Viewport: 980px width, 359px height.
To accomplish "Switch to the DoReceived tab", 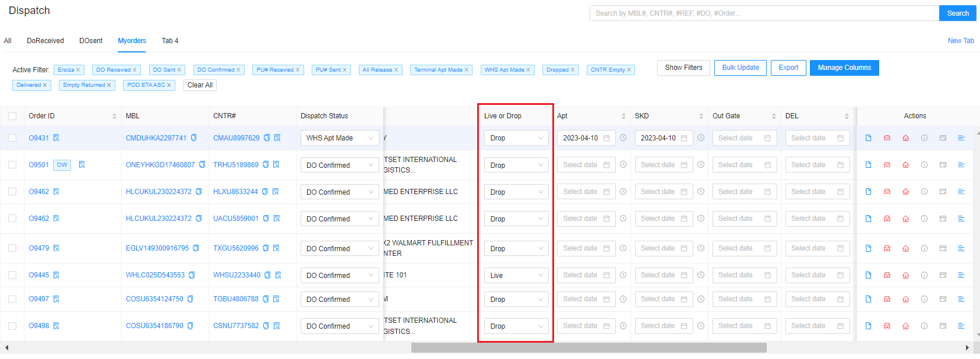I will 45,41.
